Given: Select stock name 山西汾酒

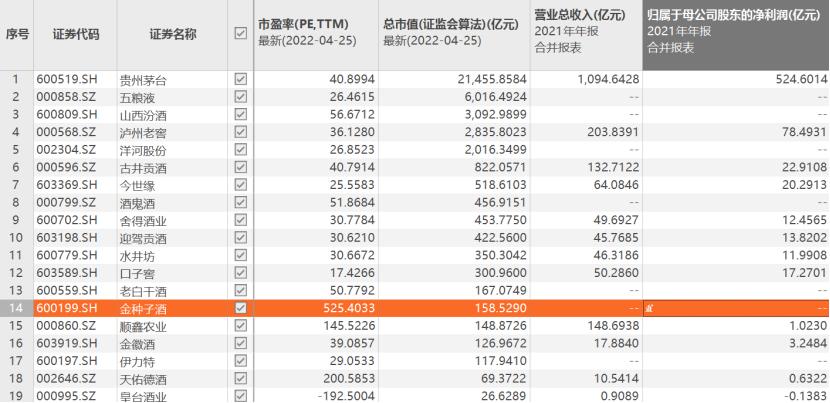Looking at the screenshot, I should click(x=144, y=115).
